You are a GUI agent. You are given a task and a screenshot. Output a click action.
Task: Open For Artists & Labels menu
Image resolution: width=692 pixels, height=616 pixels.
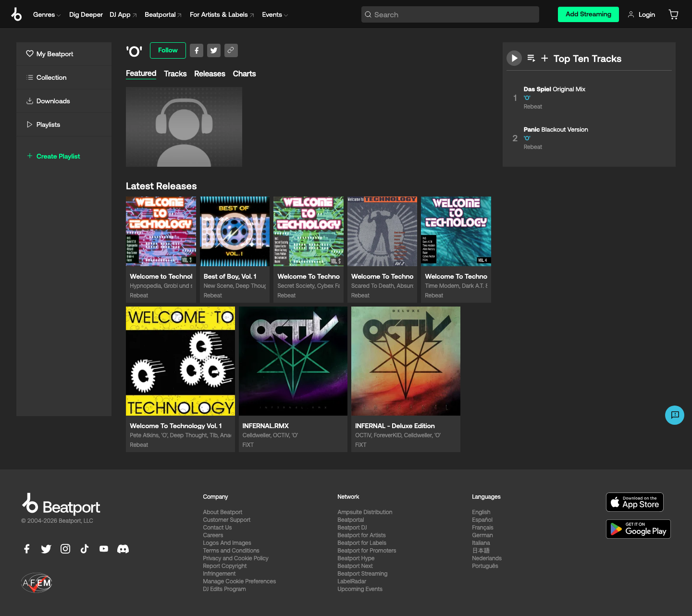(x=222, y=15)
